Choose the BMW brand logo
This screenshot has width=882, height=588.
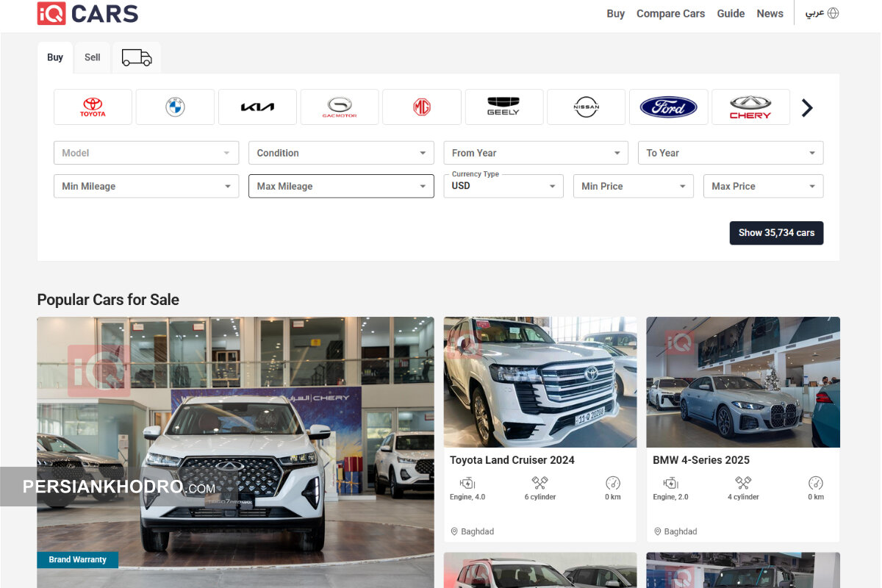(x=175, y=107)
